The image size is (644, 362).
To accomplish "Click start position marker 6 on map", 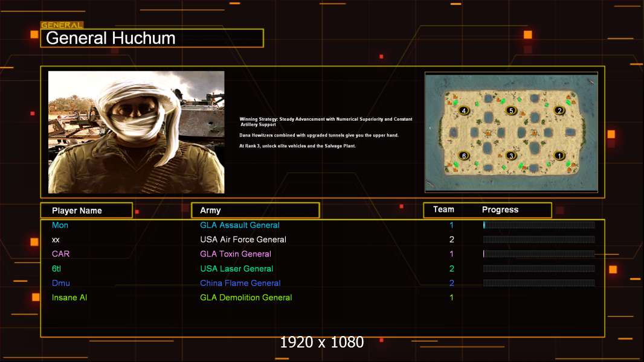I will [464, 156].
